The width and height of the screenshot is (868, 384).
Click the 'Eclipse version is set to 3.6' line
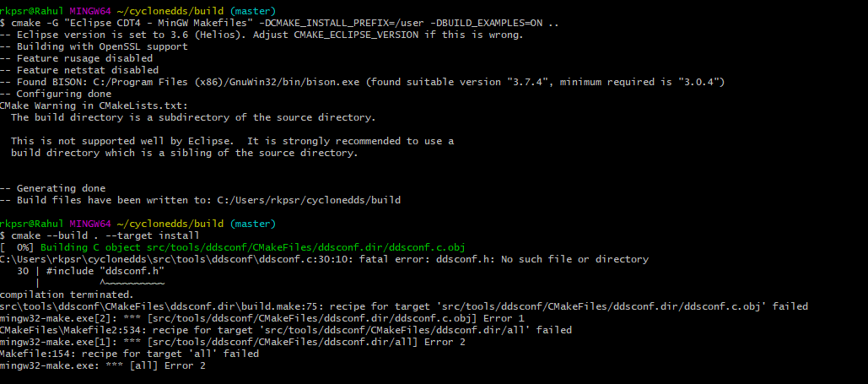point(261,35)
